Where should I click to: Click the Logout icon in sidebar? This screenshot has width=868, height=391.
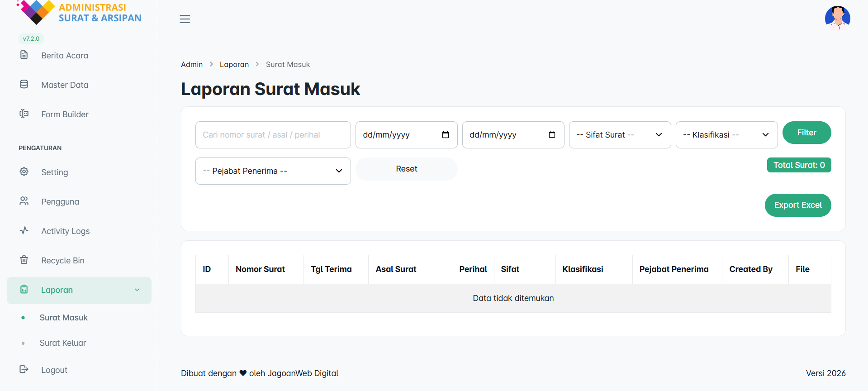click(x=24, y=370)
